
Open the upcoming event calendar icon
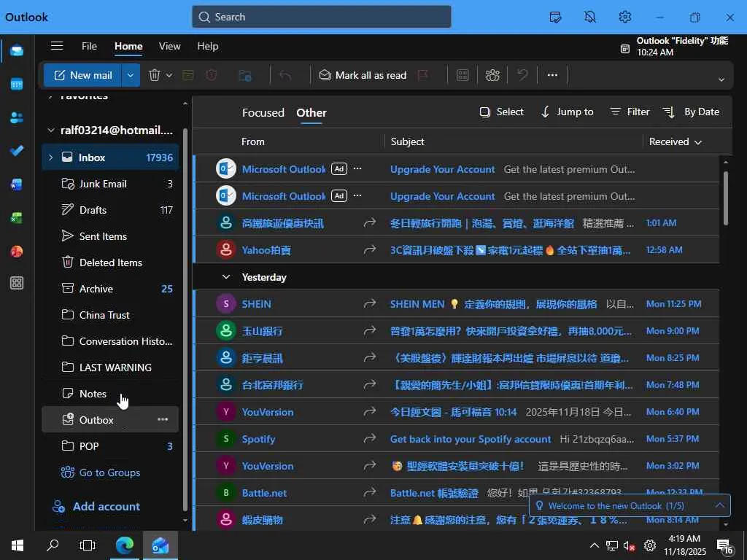pyautogui.click(x=625, y=48)
